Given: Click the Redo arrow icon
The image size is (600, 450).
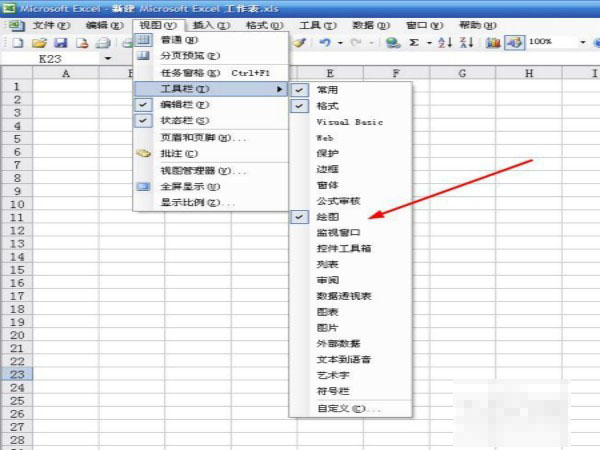Looking at the screenshot, I should tap(356, 42).
